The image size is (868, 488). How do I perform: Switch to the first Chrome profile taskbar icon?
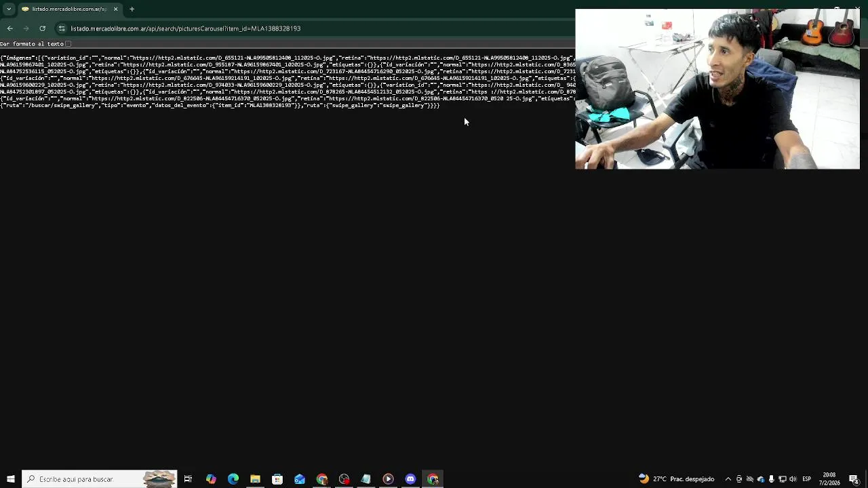[x=321, y=479]
